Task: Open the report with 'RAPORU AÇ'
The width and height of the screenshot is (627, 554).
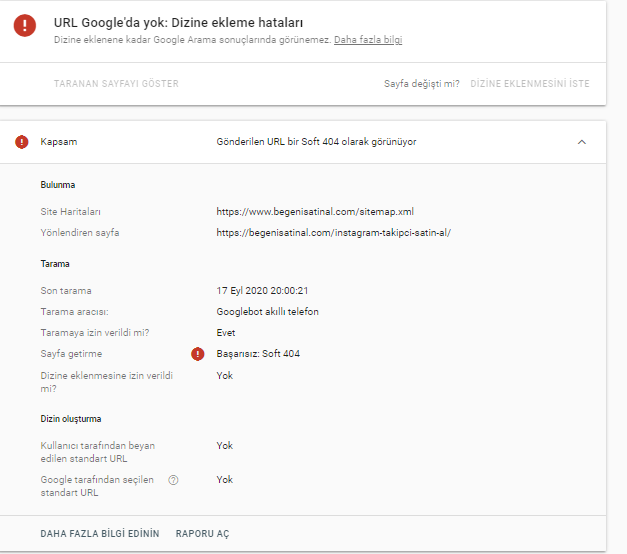Action: click(x=202, y=534)
